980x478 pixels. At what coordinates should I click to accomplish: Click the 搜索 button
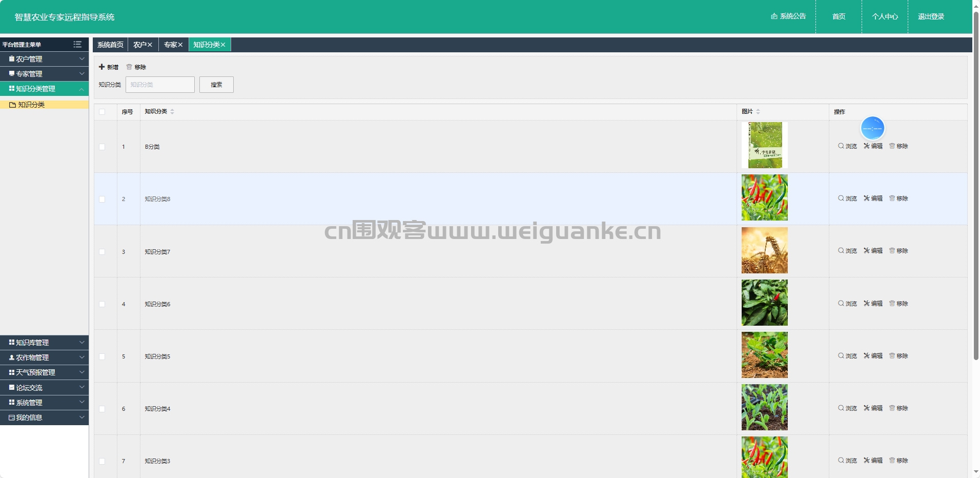click(x=216, y=85)
